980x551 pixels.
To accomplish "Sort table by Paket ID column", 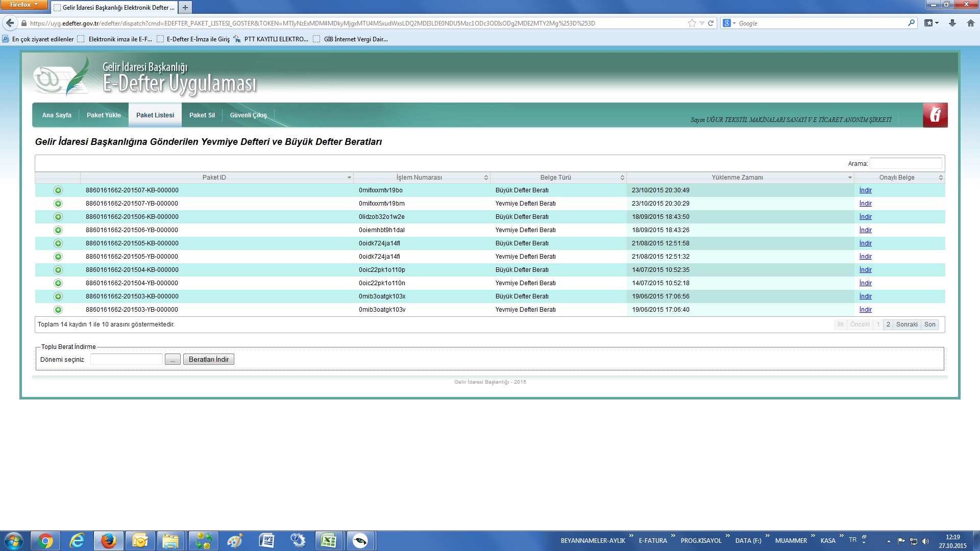I will click(214, 178).
